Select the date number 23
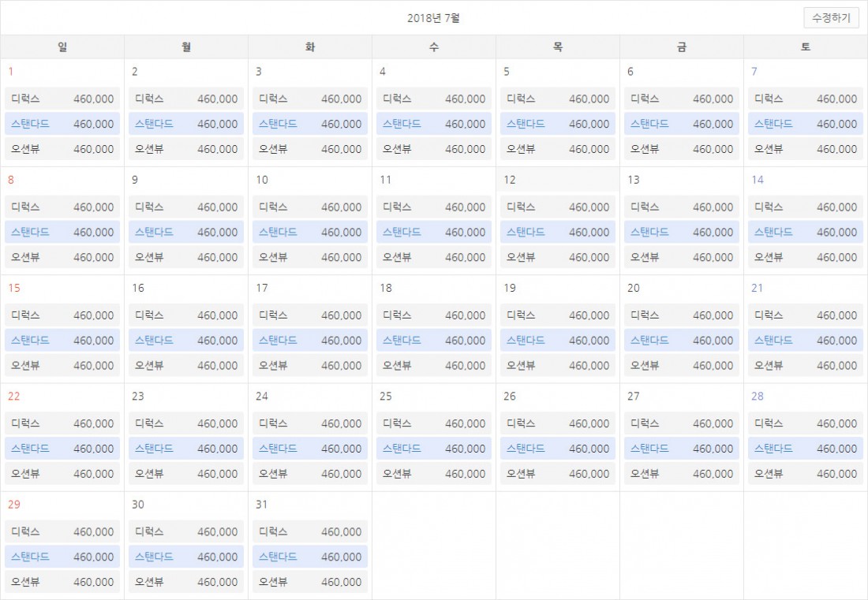Image resolution: width=868 pixels, height=600 pixels. click(138, 397)
